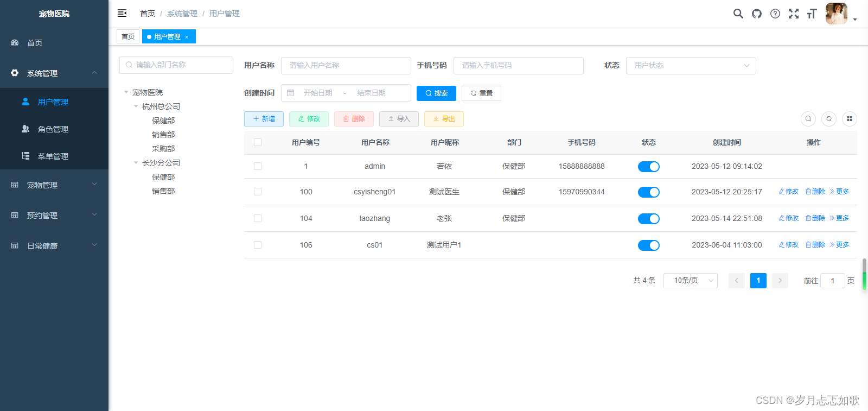
Task: Click the grid icon for 预约管理
Action: [15, 215]
